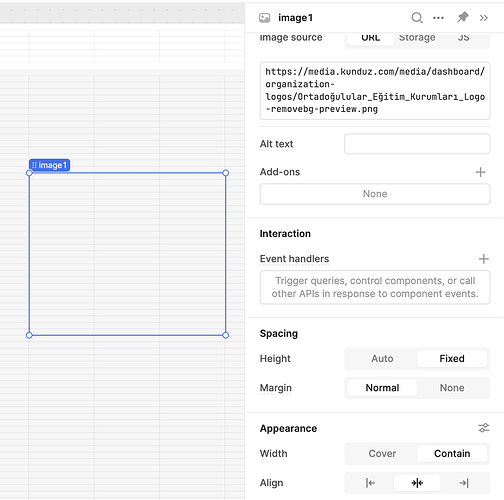Image resolution: width=504 pixels, height=500 pixels.
Task: Collapse the inspector with double chevron
Action: (484, 18)
